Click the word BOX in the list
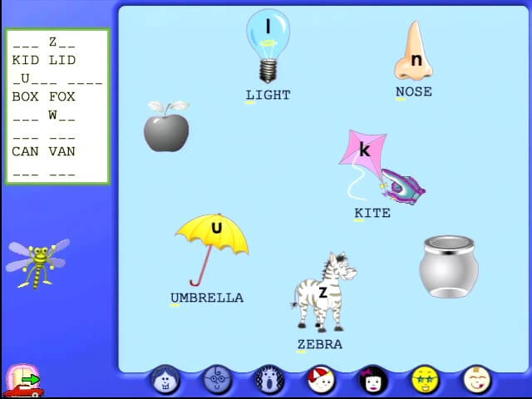The image size is (532, 399). (26, 96)
